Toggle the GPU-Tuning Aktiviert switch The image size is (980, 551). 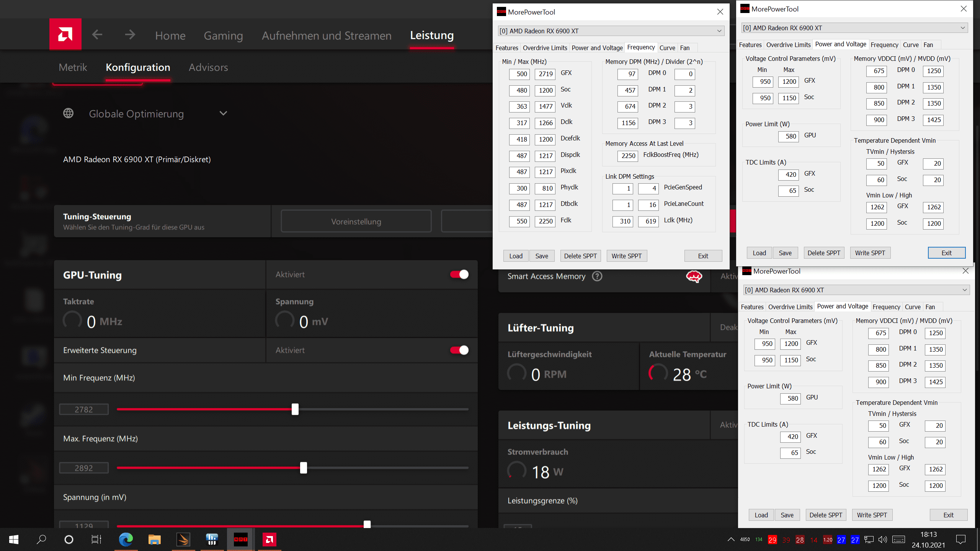click(459, 274)
